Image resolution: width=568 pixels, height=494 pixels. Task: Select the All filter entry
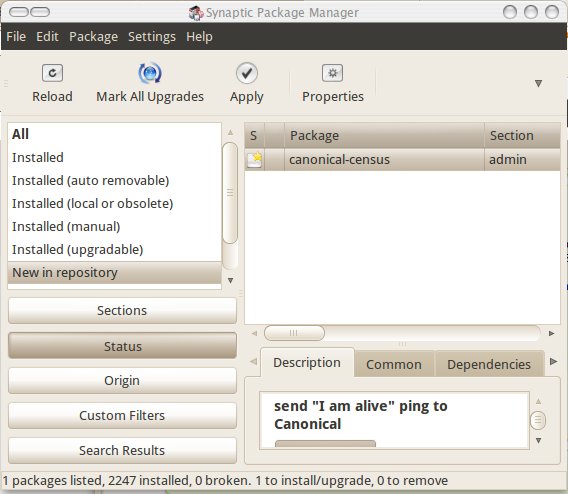114,134
